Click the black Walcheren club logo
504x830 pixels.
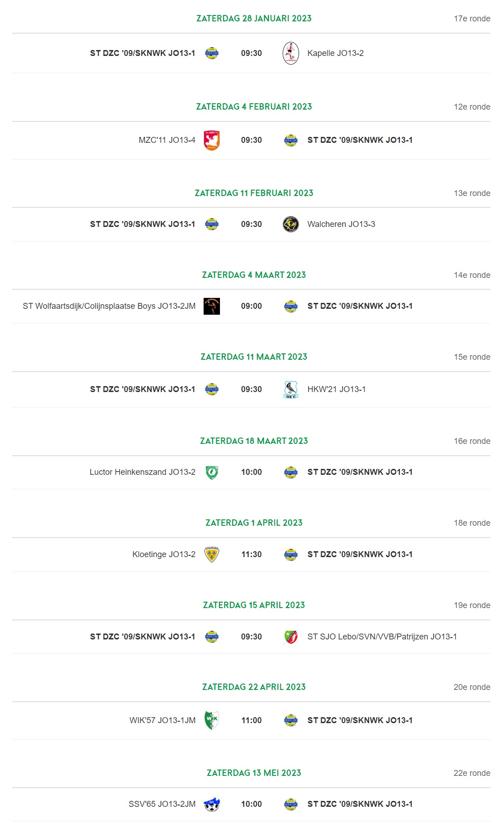click(x=291, y=224)
